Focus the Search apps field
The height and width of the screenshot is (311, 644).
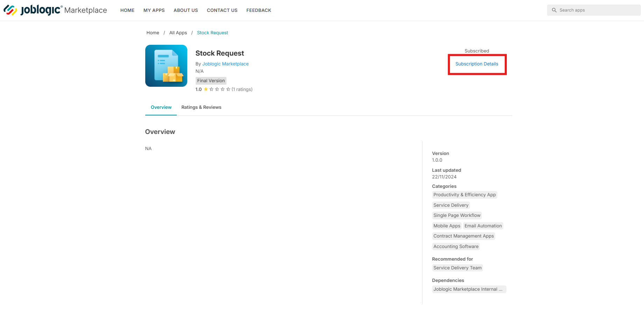coord(594,10)
